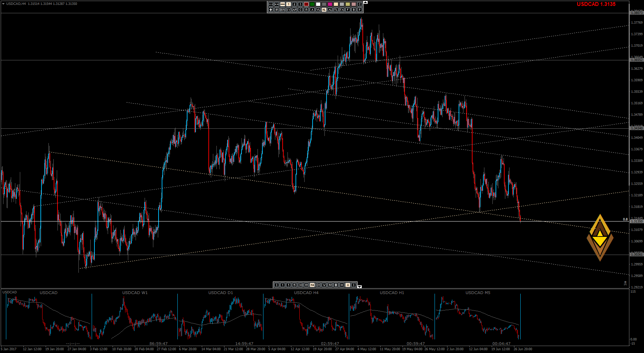The width and height of the screenshot is (644, 353).
Task: Click the zoom out minus button on timeframe bar
Action: click(342, 285)
